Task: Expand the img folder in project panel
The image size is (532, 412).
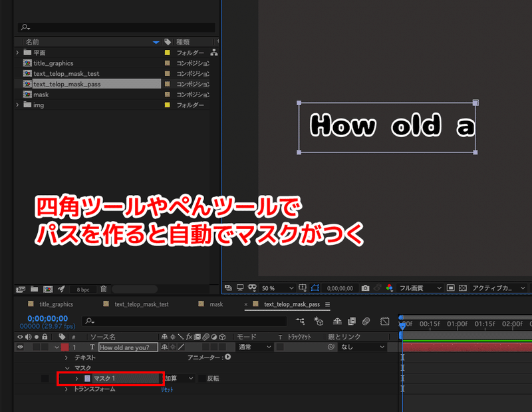Action: pyautogui.click(x=17, y=105)
